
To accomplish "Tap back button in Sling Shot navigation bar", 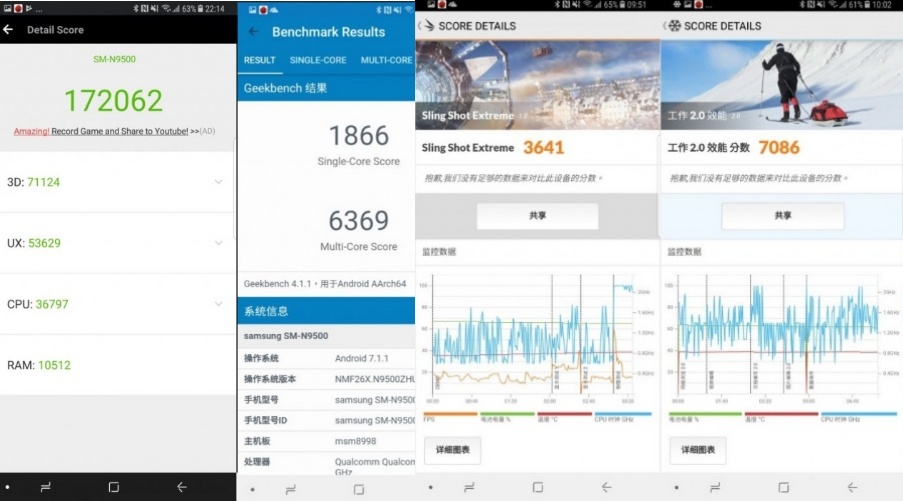I will [x=606, y=487].
